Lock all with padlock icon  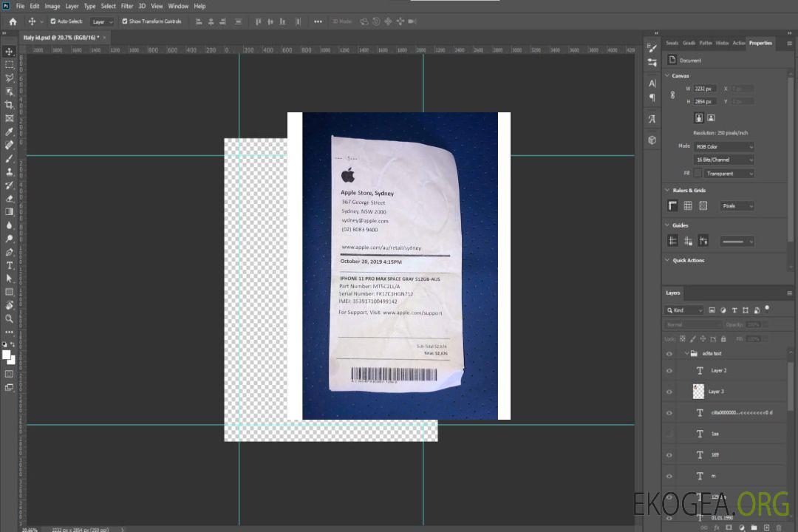(723, 338)
